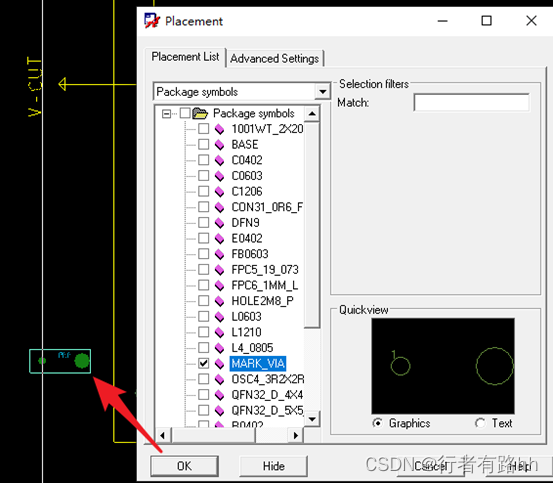
Task: Click the symbol icon beside CON31_0R6_F
Action: pos(219,207)
